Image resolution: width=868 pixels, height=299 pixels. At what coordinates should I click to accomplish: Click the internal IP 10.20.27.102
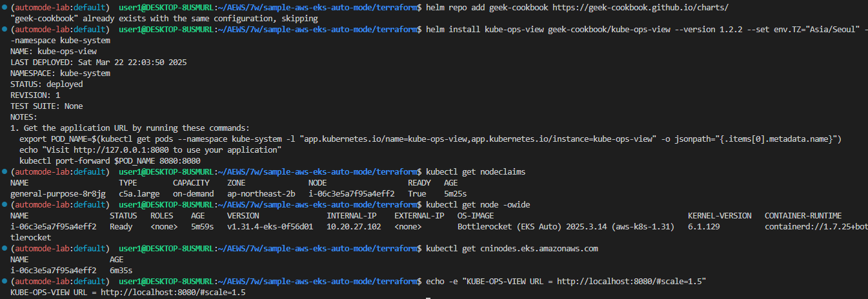click(354, 227)
